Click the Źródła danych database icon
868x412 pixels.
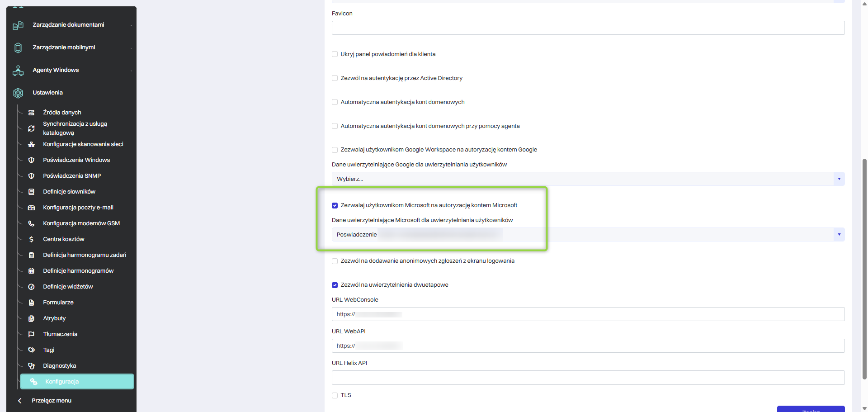point(31,113)
